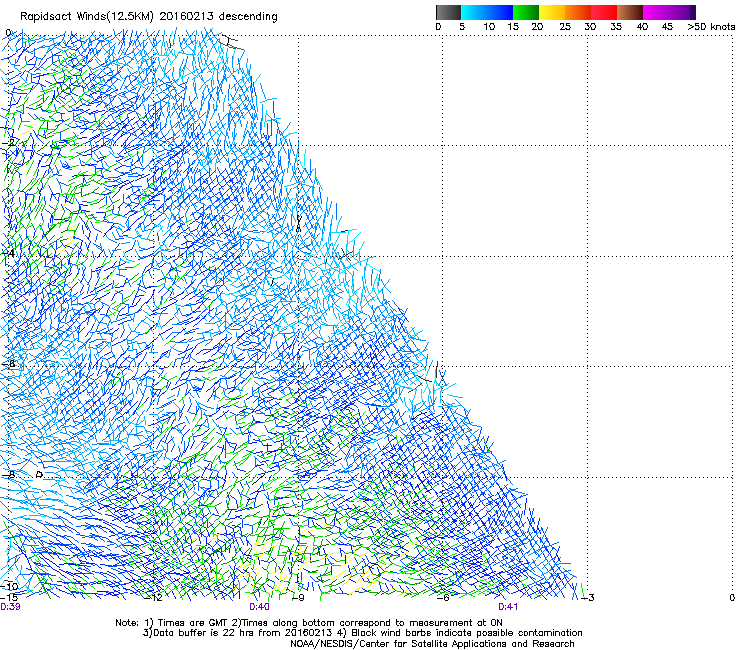Click the orange 25-30 knots legend band
Viewport: 740px width, 650px height.
click(x=578, y=12)
